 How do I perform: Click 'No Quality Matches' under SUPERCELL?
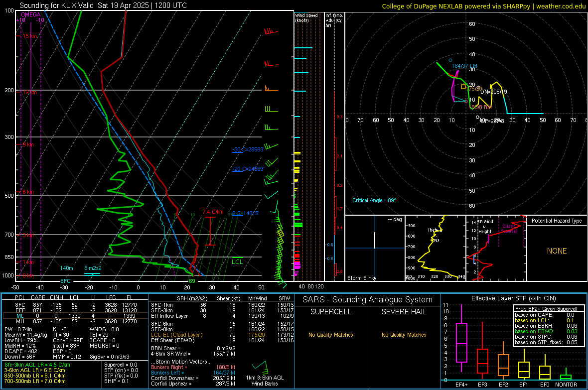click(331, 335)
